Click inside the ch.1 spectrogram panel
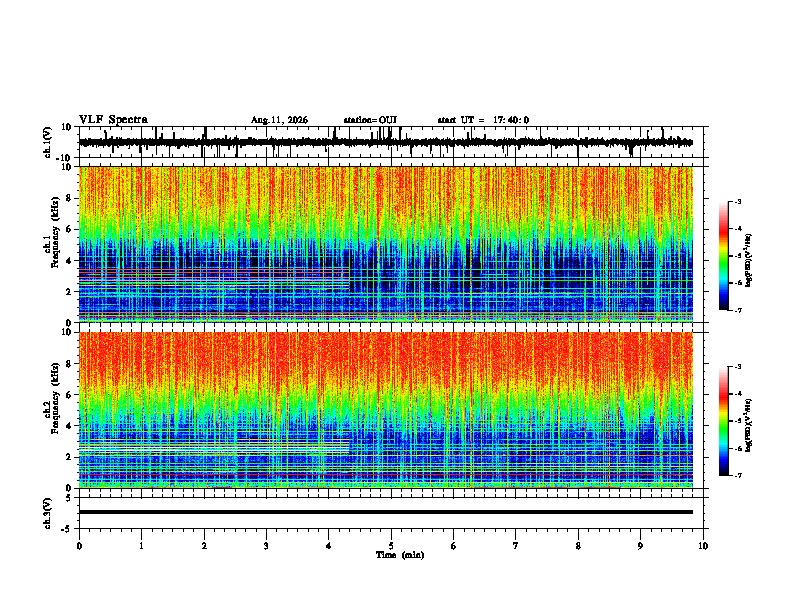This screenshot has height=612, width=792. coord(386,244)
